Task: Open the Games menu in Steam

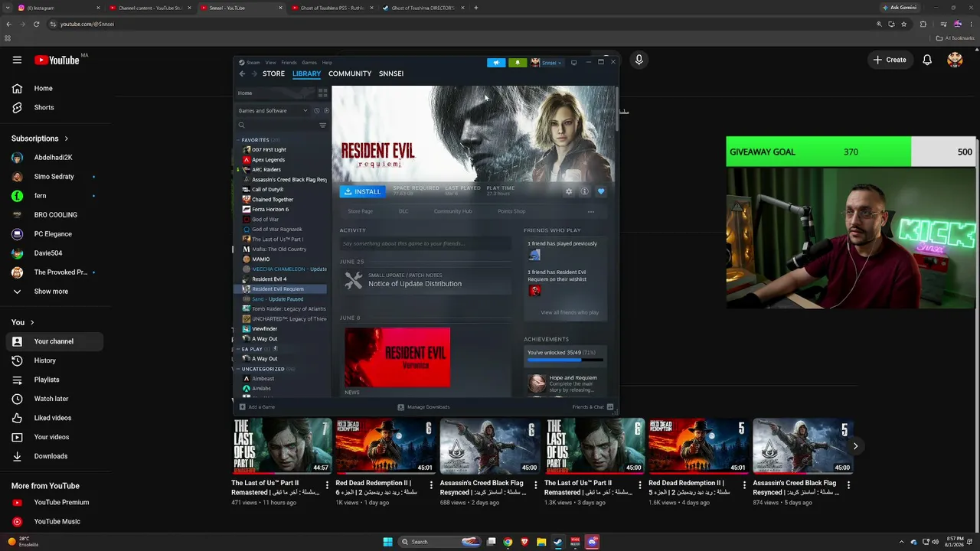Action: click(x=309, y=63)
